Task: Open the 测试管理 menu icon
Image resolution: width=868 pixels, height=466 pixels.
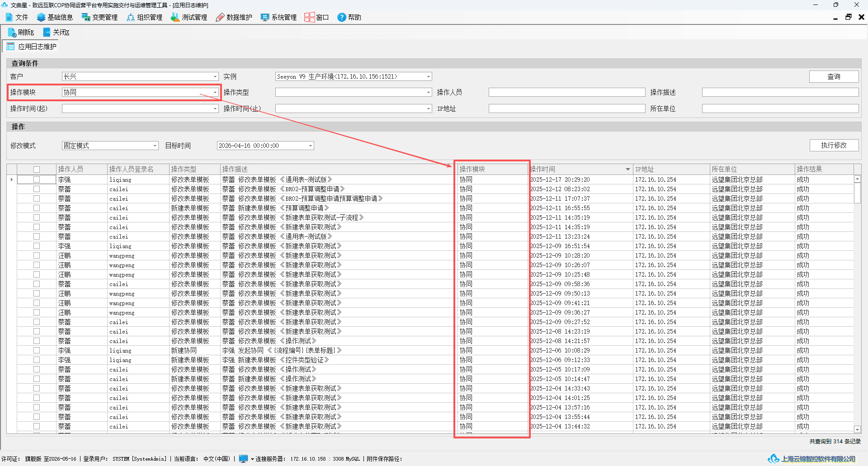Action: click(175, 17)
